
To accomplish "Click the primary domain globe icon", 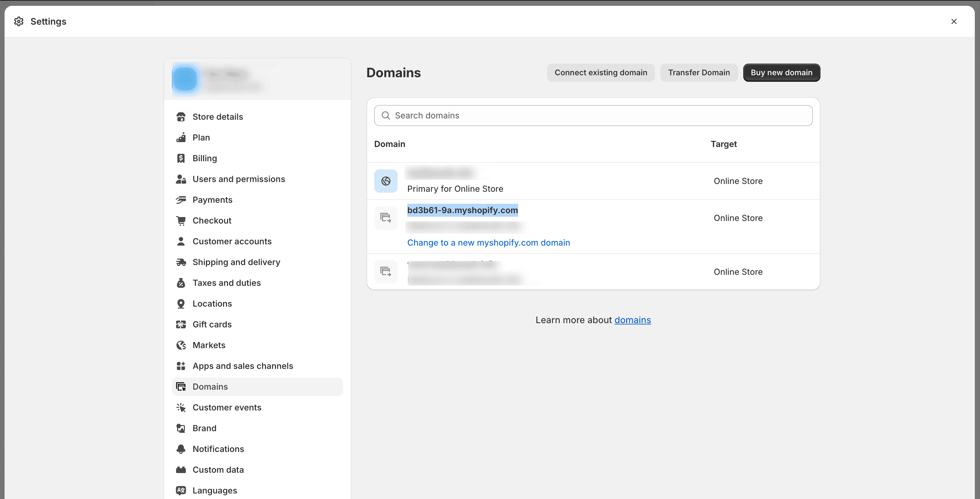I will (385, 181).
